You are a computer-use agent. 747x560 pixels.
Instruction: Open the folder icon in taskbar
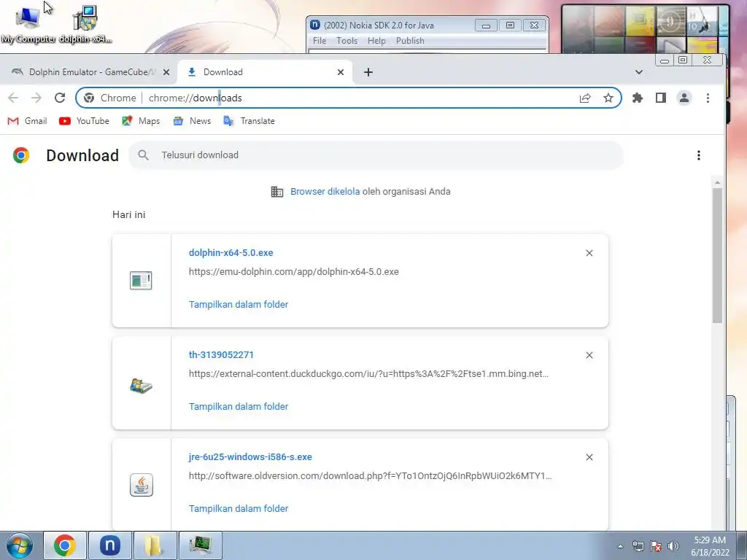[155, 545]
